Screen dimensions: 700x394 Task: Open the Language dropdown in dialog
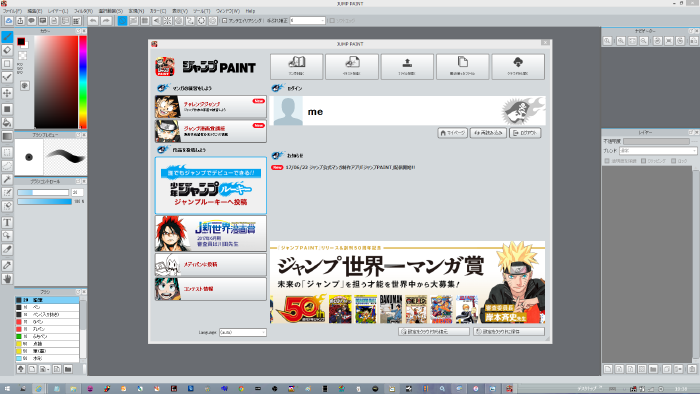coord(242,332)
